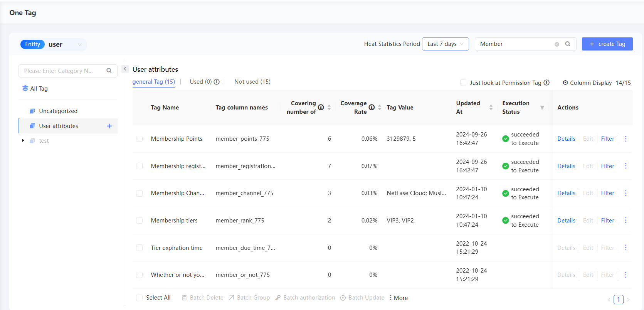Click the search magnifier icon beside Member
Screen dimensions: 644x310
(567, 44)
